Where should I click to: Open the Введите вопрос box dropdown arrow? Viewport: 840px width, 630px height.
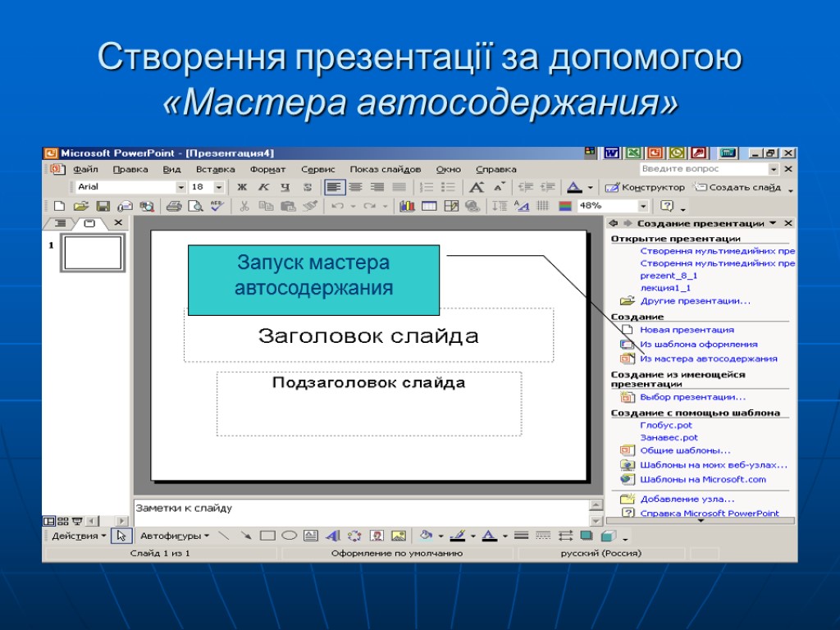(773, 169)
